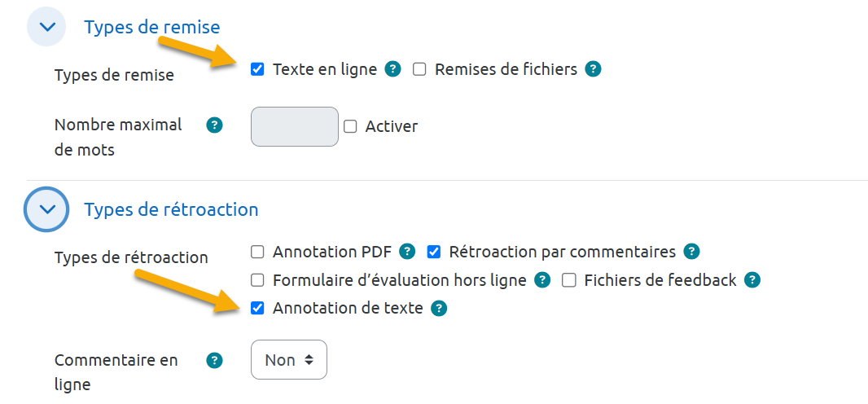868x404 pixels.
Task: Collapse the Types de rétroaction section chevron
Action: (x=46, y=209)
